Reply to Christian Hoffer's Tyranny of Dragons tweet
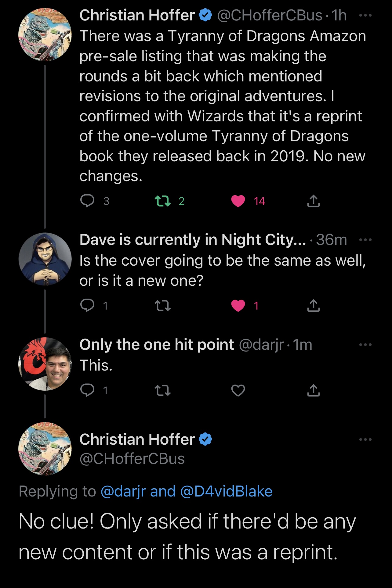The image size is (392, 588). point(87,201)
